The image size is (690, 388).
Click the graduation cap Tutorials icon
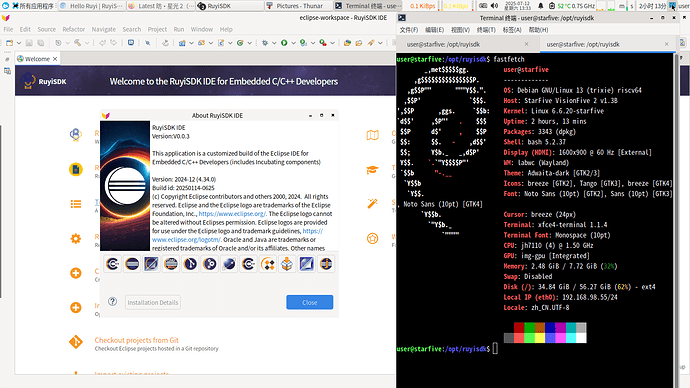pos(372,170)
